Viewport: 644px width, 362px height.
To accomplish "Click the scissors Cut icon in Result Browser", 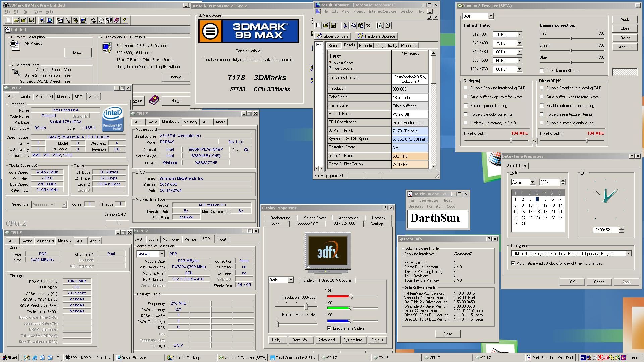I will pos(345,26).
